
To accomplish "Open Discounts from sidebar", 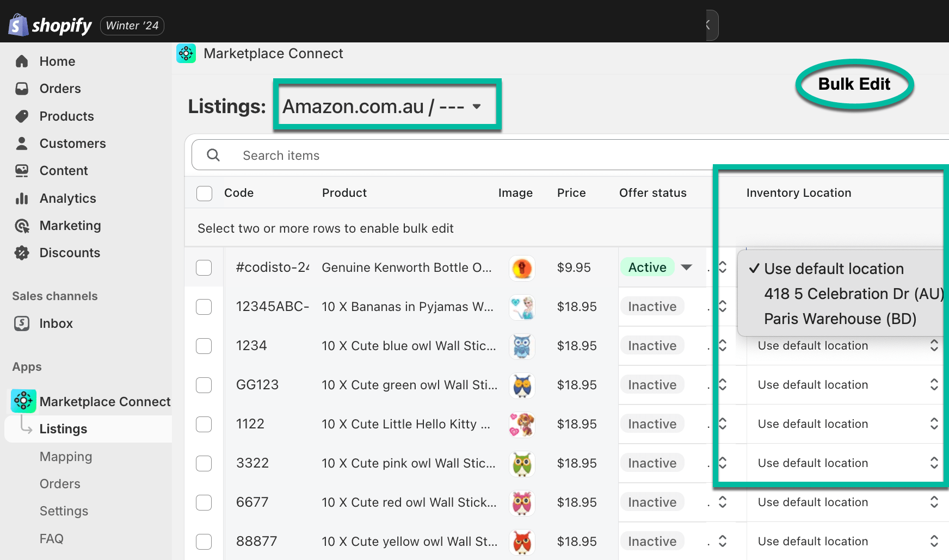I will point(70,252).
